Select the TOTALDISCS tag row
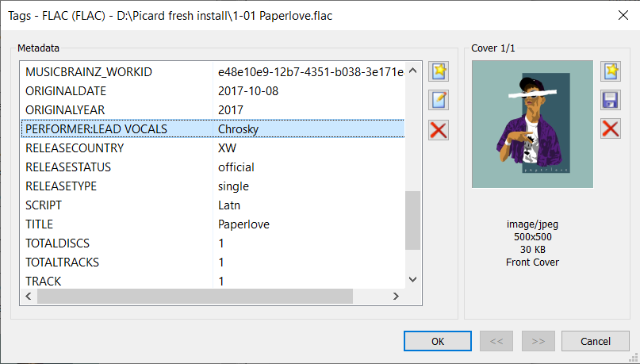 [x=213, y=243]
